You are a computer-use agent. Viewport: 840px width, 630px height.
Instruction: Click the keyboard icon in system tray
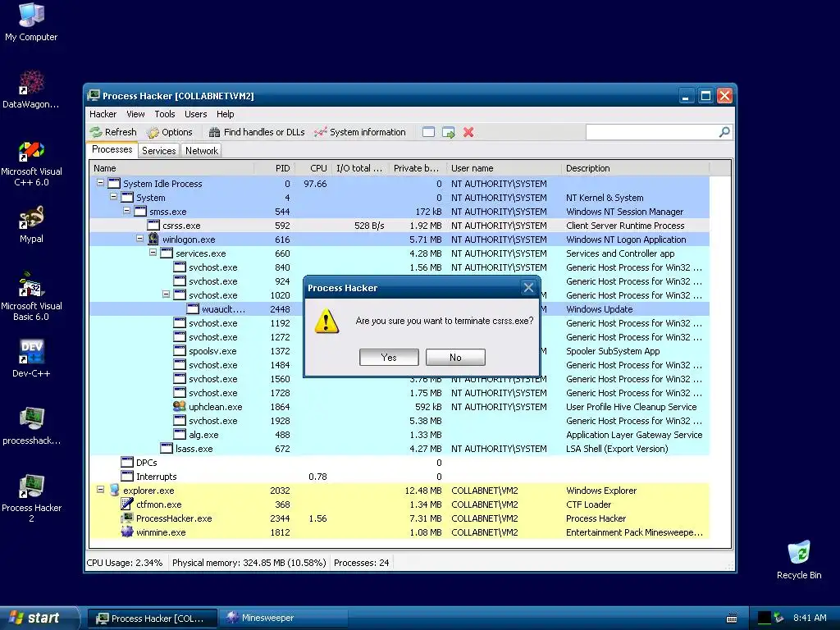(732, 619)
